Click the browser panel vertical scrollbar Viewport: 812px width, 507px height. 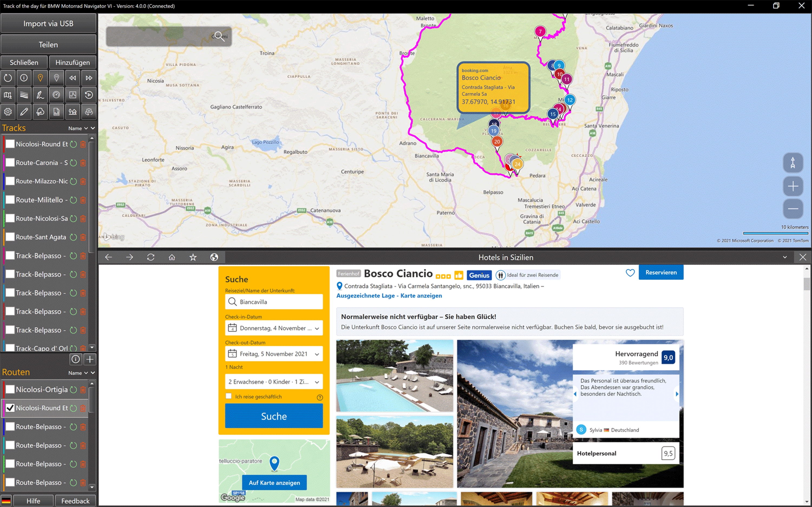point(807,284)
